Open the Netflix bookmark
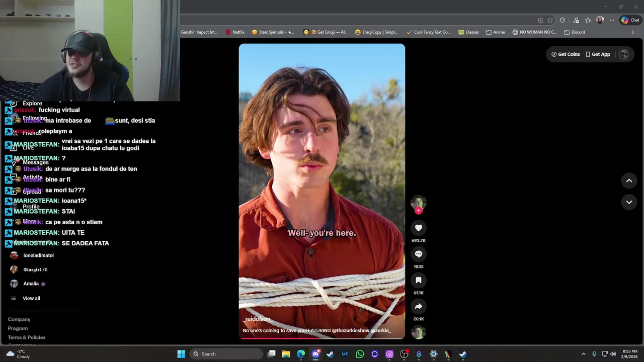This screenshot has height=362, width=644. coord(235,32)
